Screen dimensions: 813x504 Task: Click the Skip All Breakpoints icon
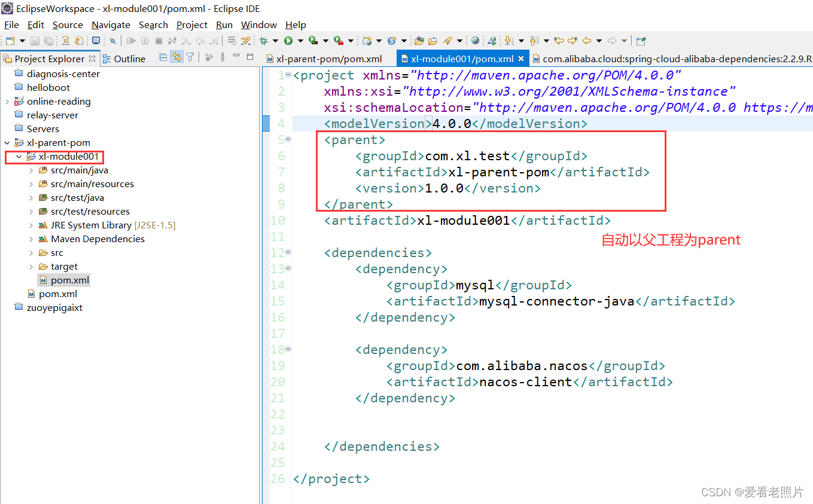pos(112,41)
